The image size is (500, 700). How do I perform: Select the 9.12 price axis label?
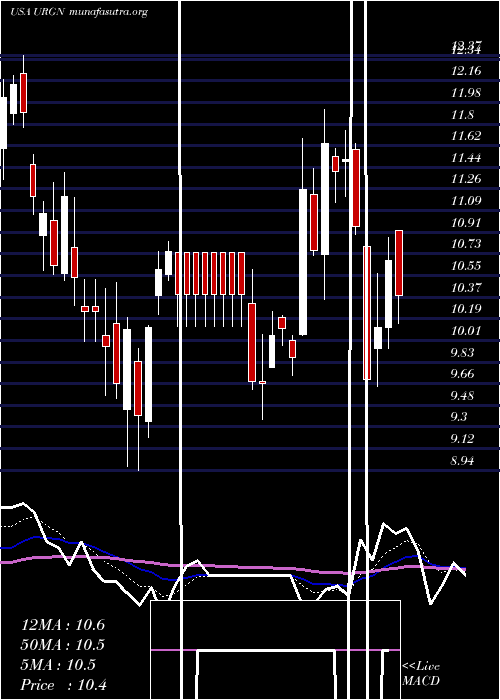point(462,439)
